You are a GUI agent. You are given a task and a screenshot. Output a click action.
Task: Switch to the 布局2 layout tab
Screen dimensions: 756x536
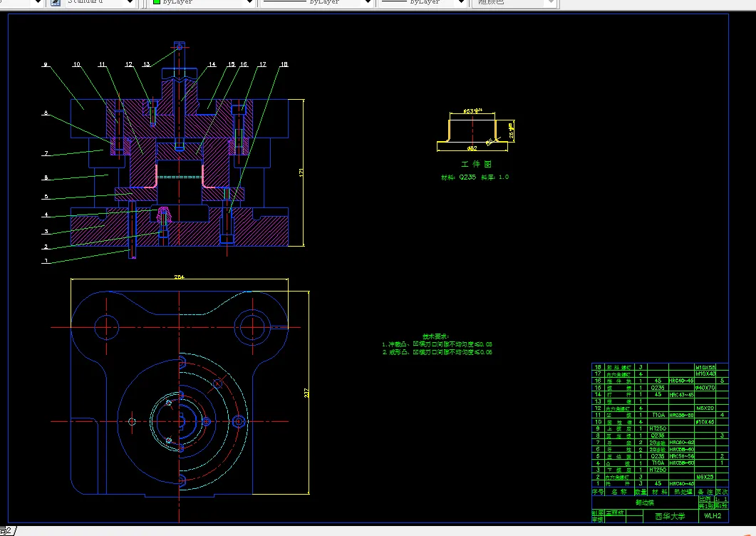point(6,531)
